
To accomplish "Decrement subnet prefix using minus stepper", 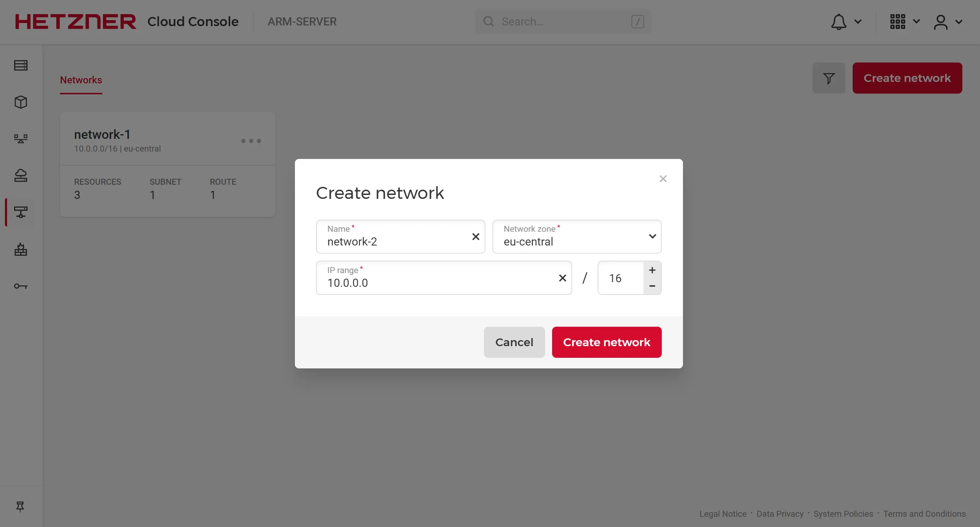I will pyautogui.click(x=653, y=285).
